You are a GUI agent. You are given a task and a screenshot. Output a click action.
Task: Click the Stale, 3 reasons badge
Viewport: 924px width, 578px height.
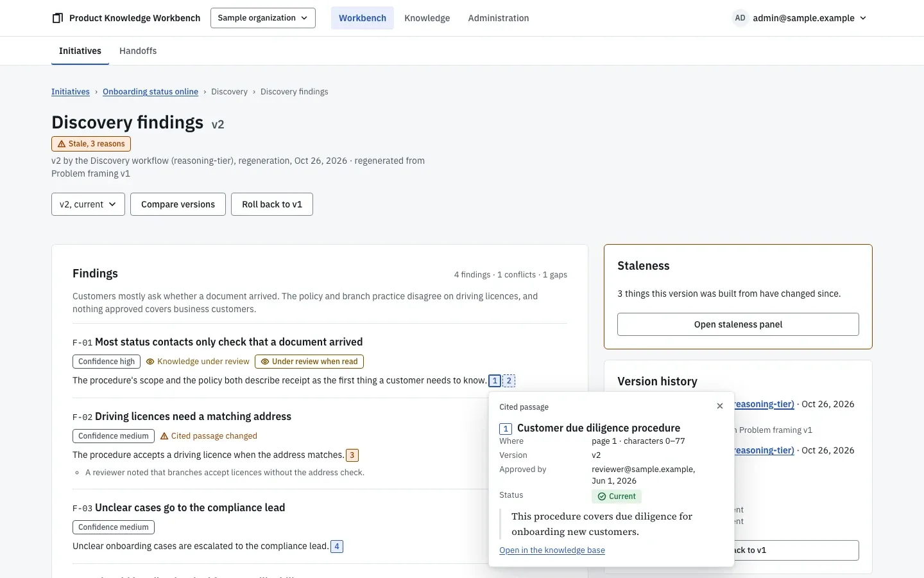point(91,144)
